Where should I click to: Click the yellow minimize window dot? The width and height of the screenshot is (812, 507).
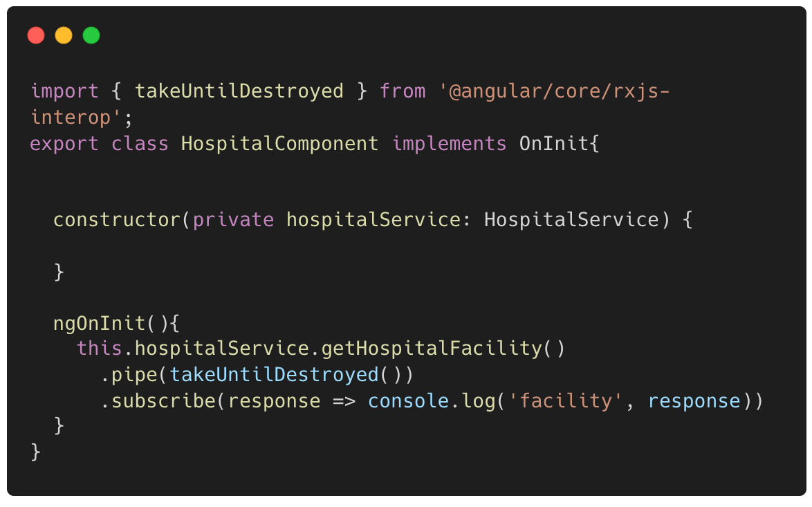(64, 35)
